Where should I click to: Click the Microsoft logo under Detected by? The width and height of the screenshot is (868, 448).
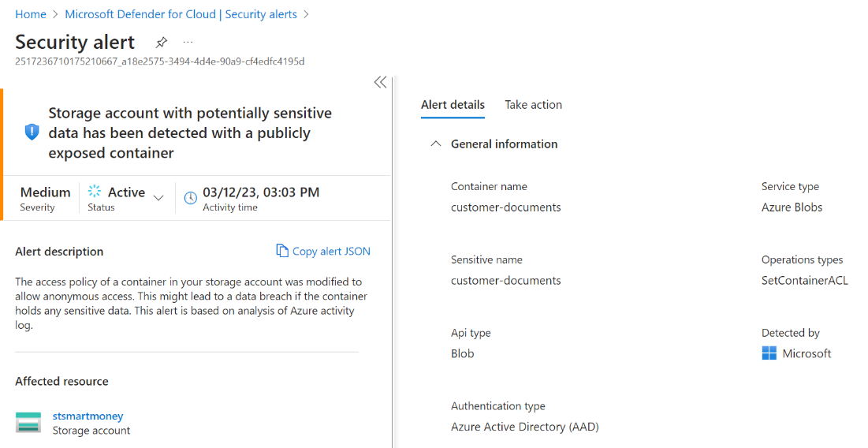coord(769,353)
